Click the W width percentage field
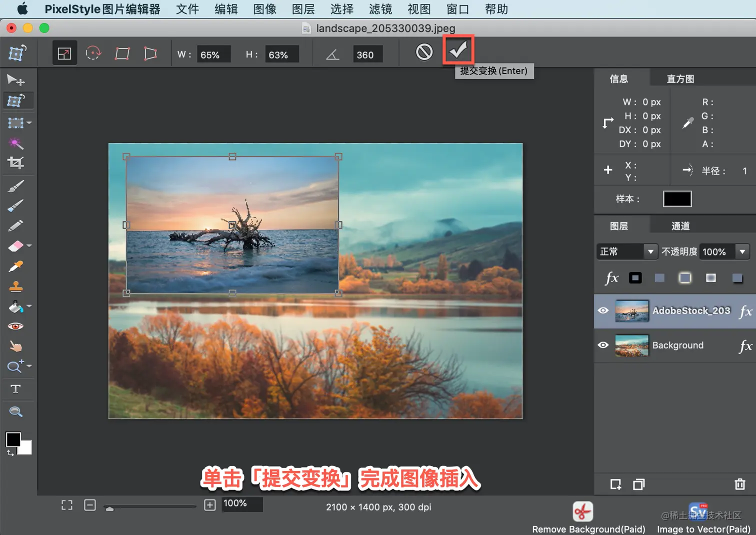The height and width of the screenshot is (535, 756). click(x=213, y=54)
